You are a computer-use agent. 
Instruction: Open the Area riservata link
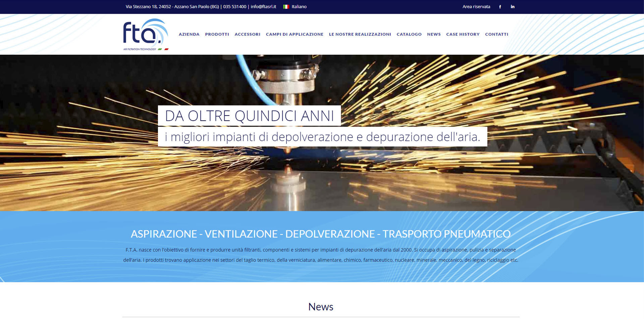pos(476,7)
